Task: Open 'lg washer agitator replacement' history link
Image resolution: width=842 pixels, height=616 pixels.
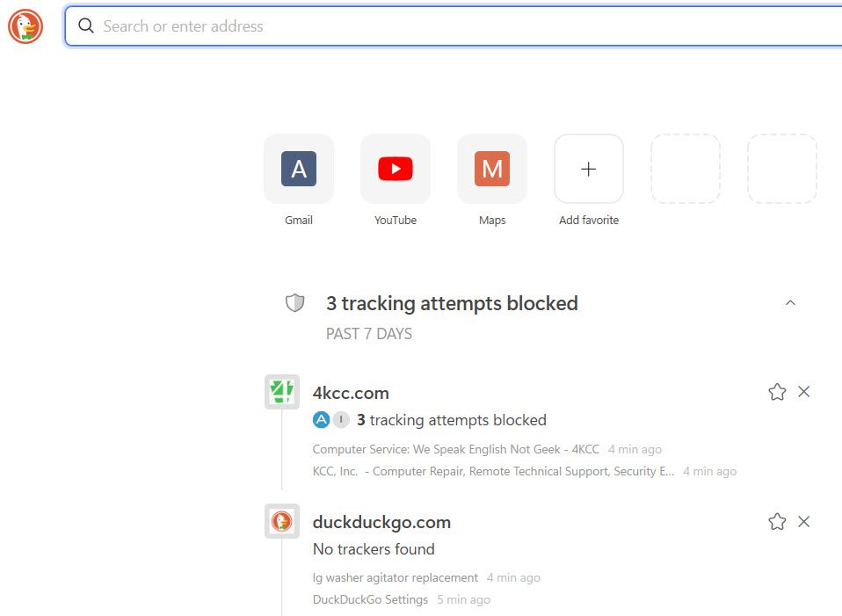Action: (x=396, y=577)
